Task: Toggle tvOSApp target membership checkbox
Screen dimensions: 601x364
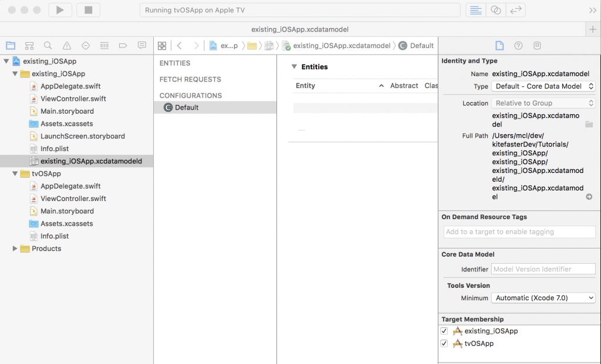Action: [x=444, y=343]
